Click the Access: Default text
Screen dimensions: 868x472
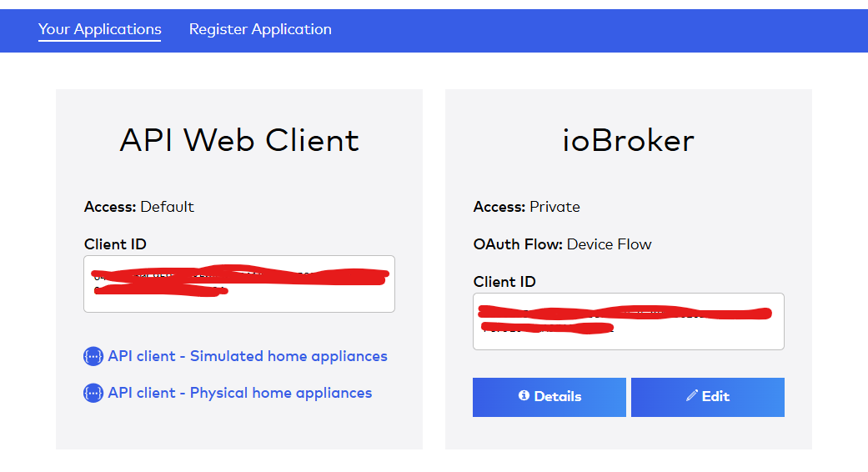click(x=139, y=207)
